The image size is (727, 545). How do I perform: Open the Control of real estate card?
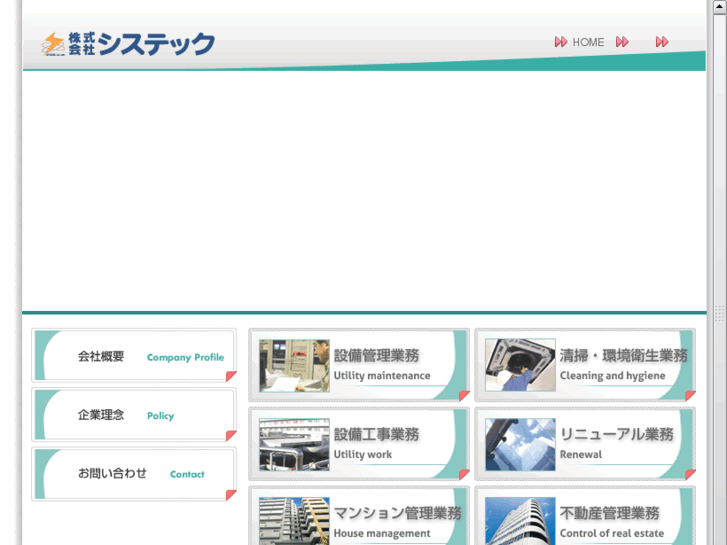pyautogui.click(x=585, y=515)
